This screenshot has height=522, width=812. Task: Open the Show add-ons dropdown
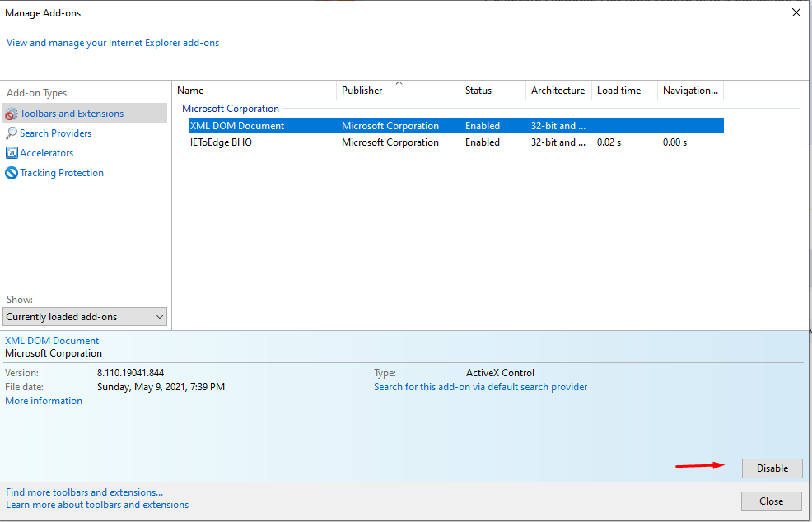(85, 317)
